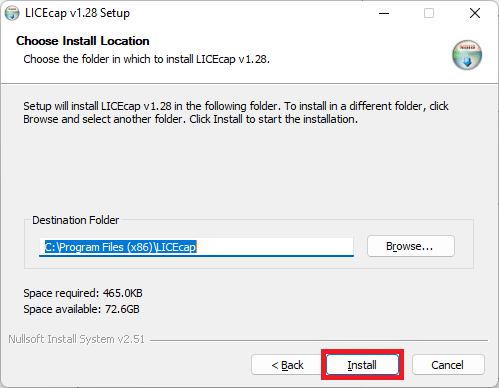This screenshot has height=388, width=499.
Task: Click the 'Destination Folder' group label
Action: pyautogui.click(x=75, y=220)
